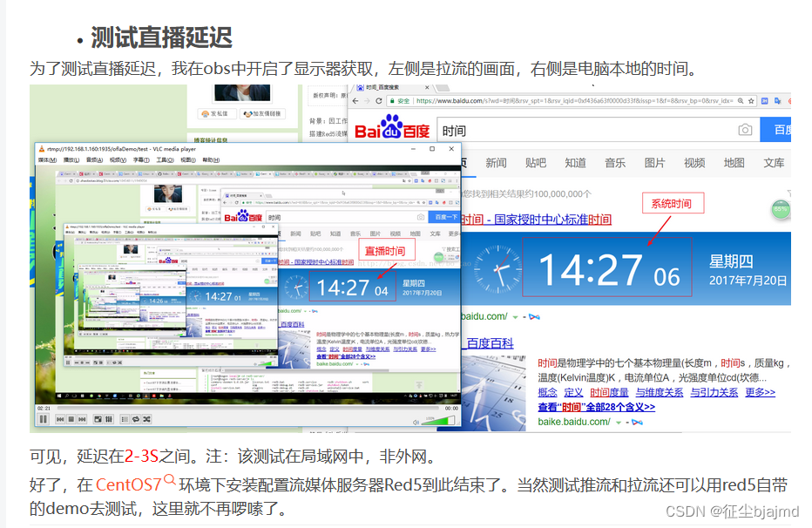Reload the Baidu page
Viewport: 812px width, 528px height.
tap(378, 101)
